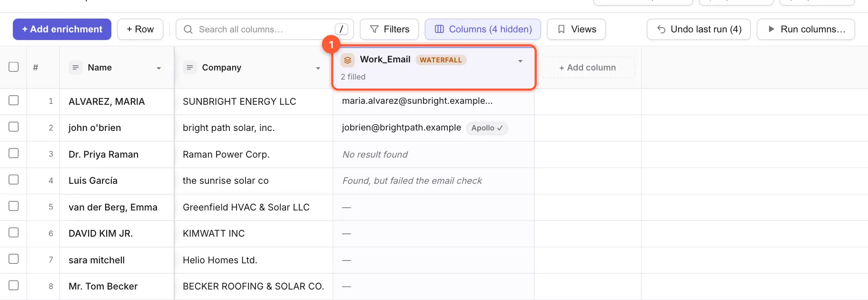This screenshot has width=868, height=300.
Task: Click the john o'brien name cell
Action: pyautogui.click(x=117, y=128)
